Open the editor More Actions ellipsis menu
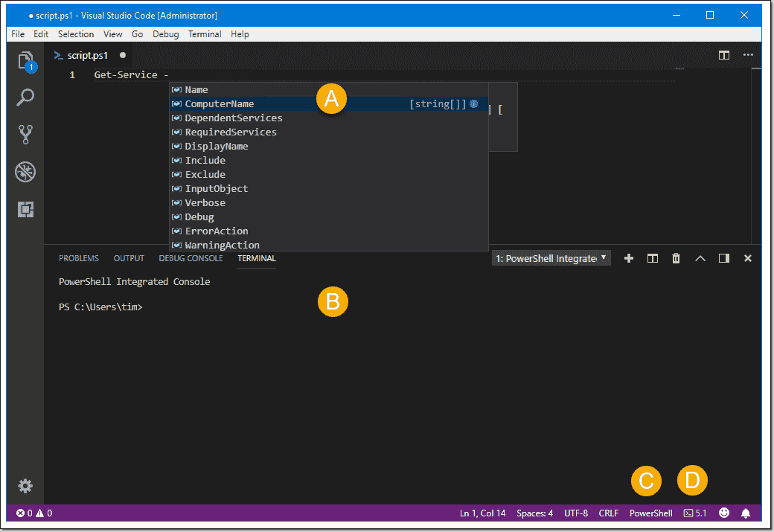Viewport: 774px width, 532px height. click(x=749, y=55)
